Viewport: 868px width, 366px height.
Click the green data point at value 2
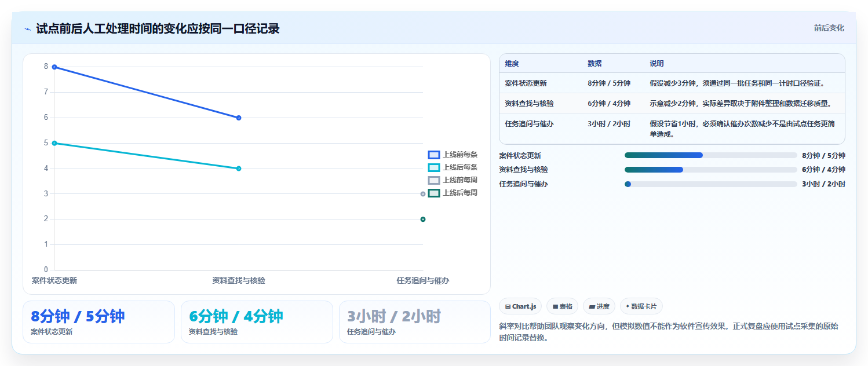pyautogui.click(x=423, y=219)
